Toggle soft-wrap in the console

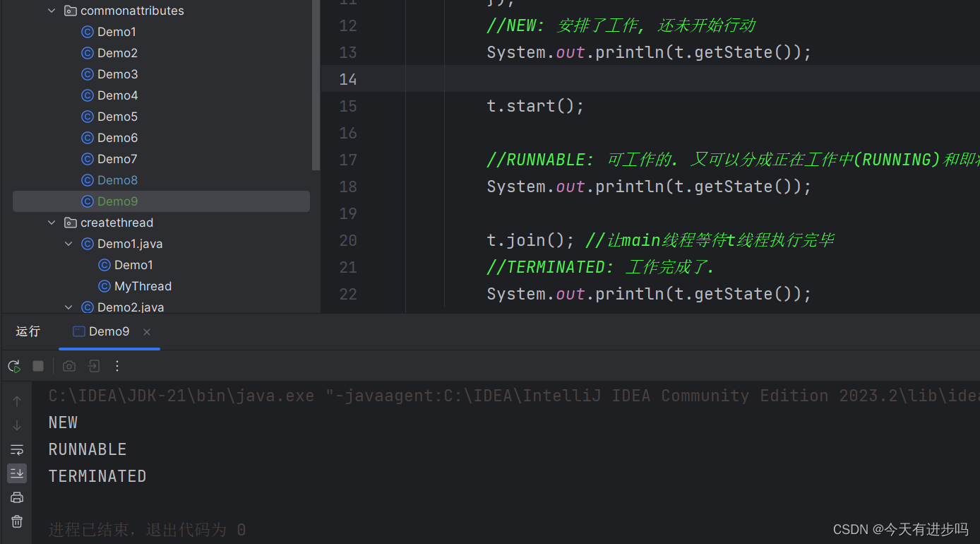pyautogui.click(x=16, y=449)
